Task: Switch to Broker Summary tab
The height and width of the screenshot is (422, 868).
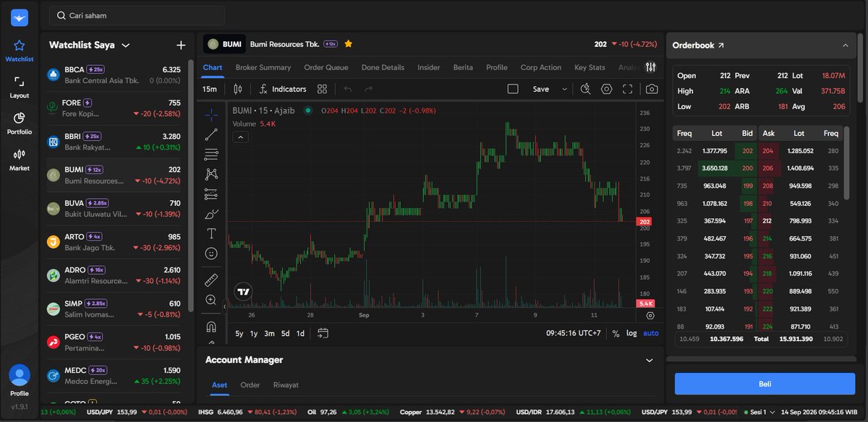Action: (263, 67)
